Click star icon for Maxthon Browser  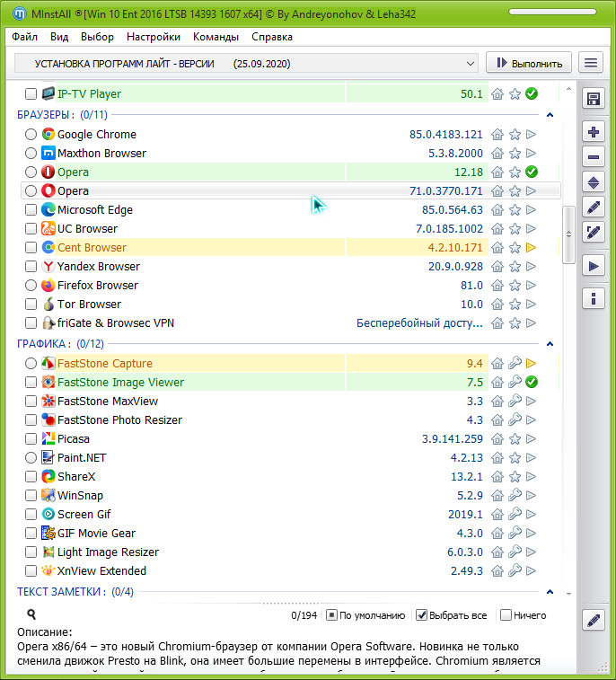point(515,153)
